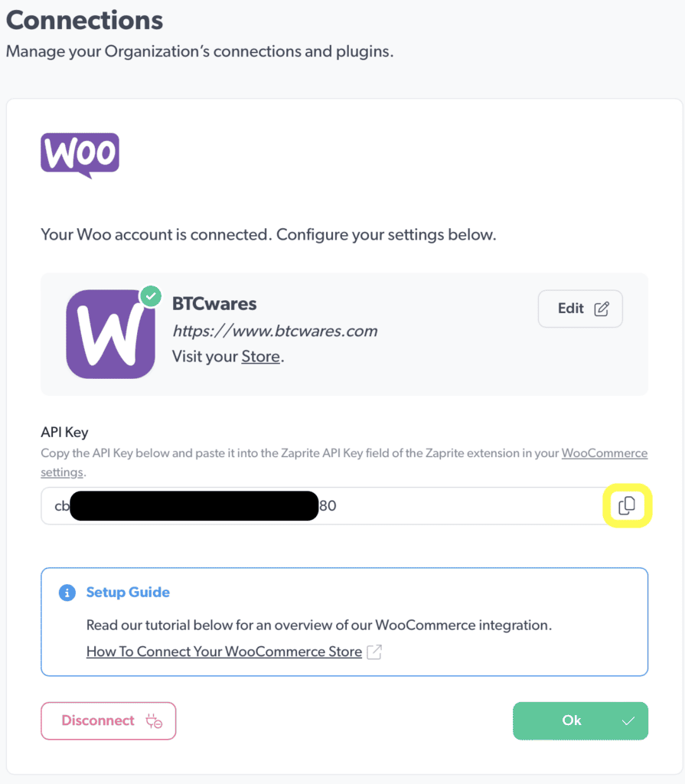
Task: Open the Store link
Action: coord(260,356)
